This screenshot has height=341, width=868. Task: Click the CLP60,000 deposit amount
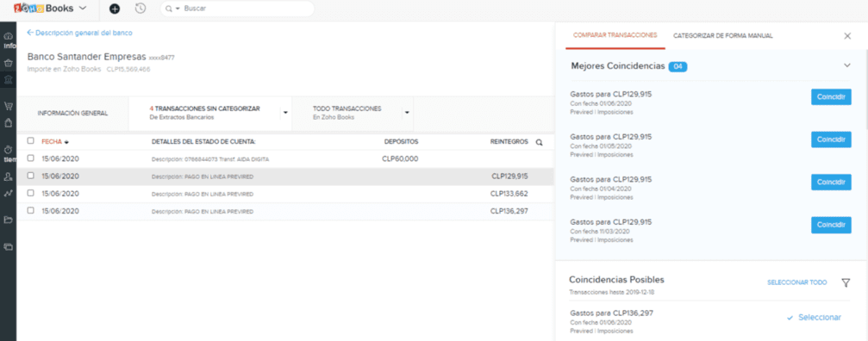pyautogui.click(x=400, y=158)
